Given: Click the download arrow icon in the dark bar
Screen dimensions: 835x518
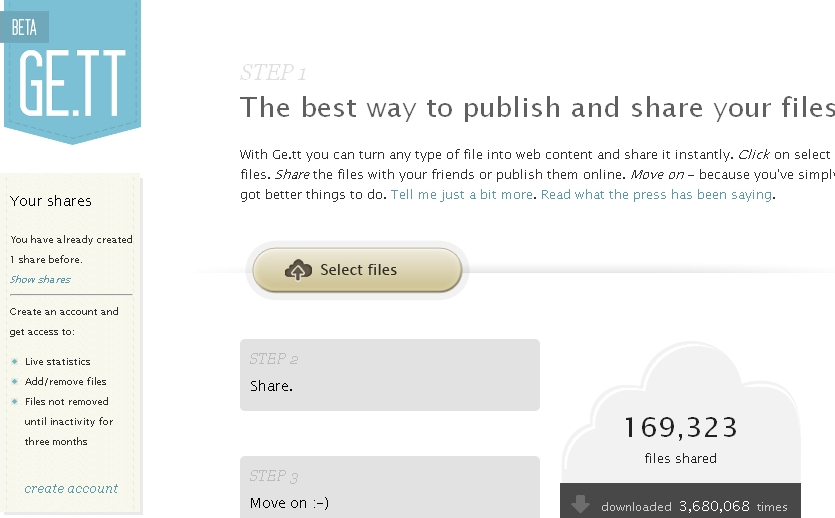Looking at the screenshot, I should click(580, 505).
